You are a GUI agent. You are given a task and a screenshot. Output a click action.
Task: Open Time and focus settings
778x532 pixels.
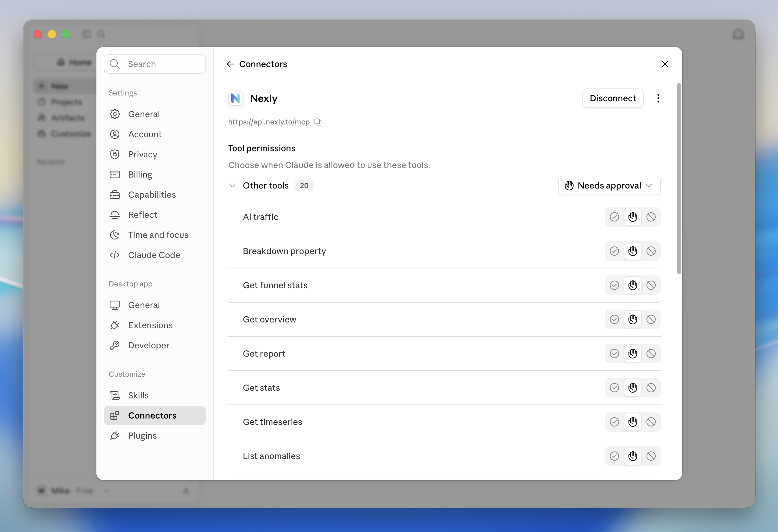coord(154,235)
